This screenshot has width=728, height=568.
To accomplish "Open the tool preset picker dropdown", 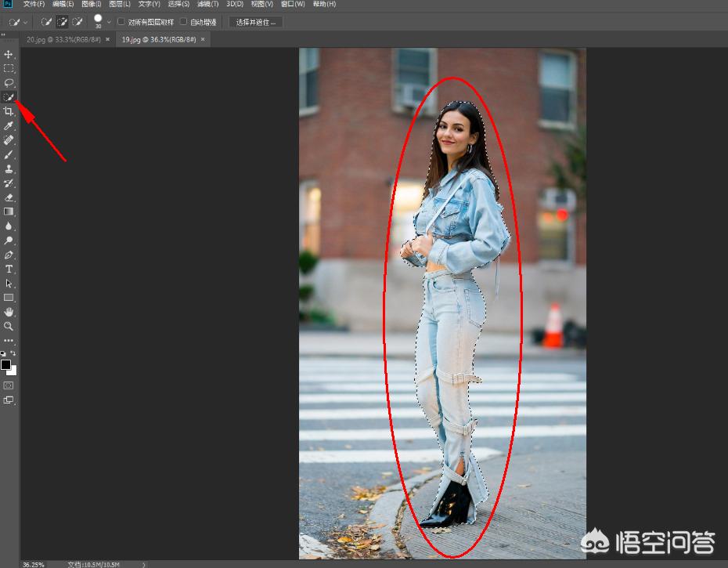I will (26, 22).
